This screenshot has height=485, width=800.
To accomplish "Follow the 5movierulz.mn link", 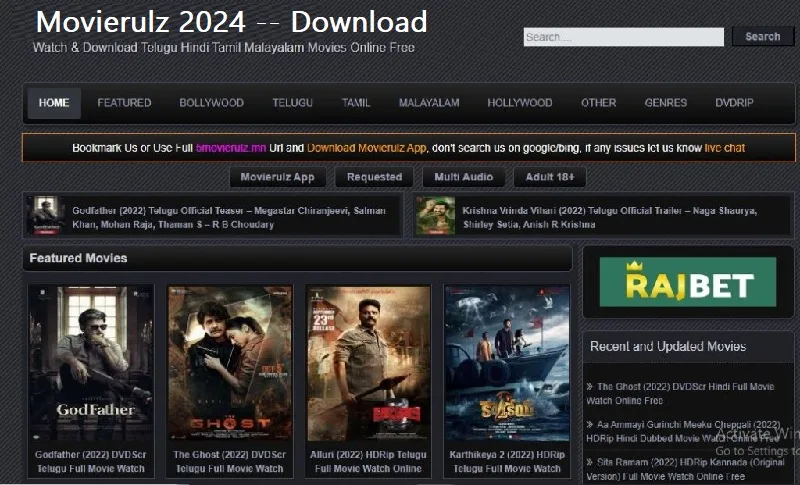I will (x=231, y=148).
